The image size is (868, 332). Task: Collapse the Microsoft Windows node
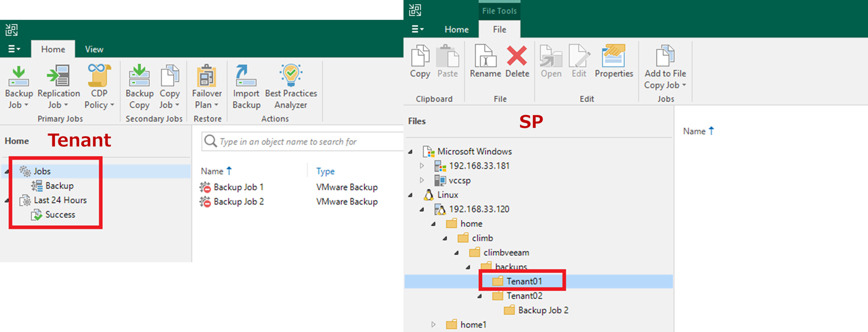[410, 152]
